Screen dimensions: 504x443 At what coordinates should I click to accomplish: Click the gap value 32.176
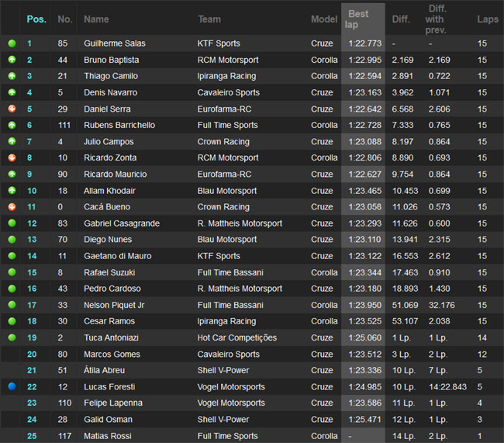click(441, 305)
